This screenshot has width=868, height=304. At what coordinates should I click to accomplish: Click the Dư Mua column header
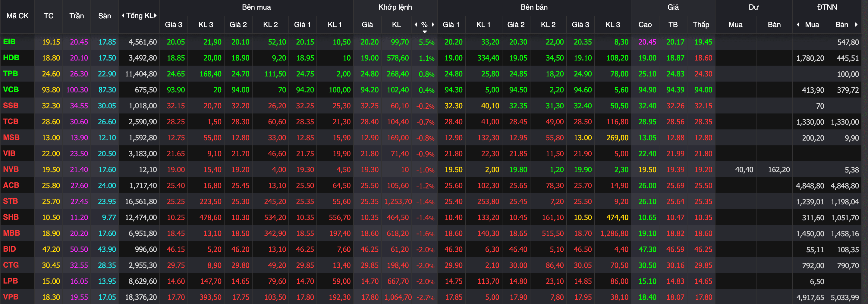[735, 24]
